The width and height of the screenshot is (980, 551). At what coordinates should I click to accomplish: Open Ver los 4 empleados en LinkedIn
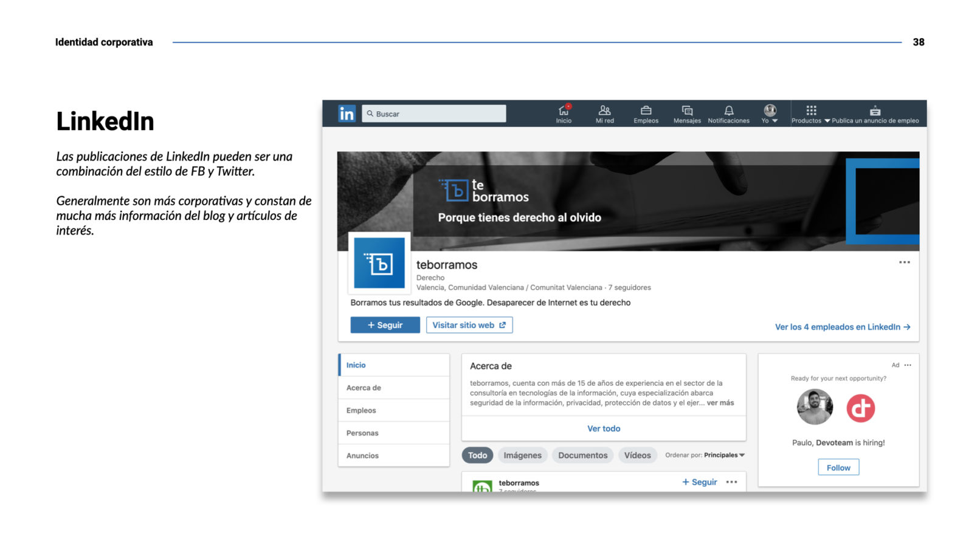pyautogui.click(x=843, y=327)
